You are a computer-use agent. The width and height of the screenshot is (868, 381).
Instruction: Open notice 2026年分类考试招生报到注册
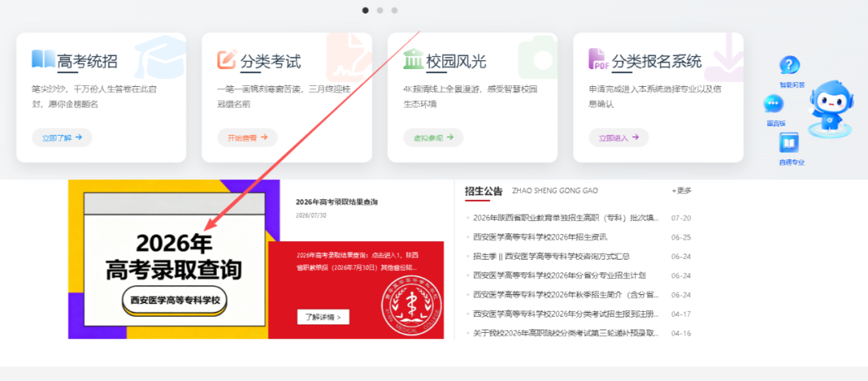(567, 314)
